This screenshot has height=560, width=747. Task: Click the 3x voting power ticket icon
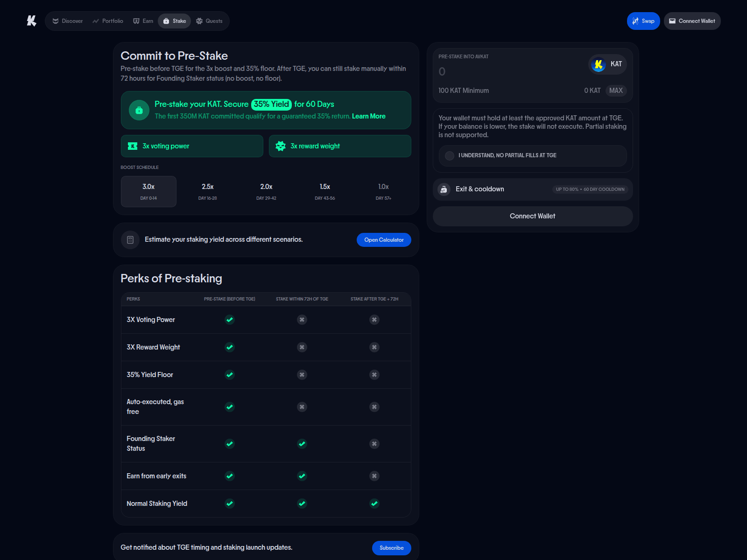coord(133,146)
